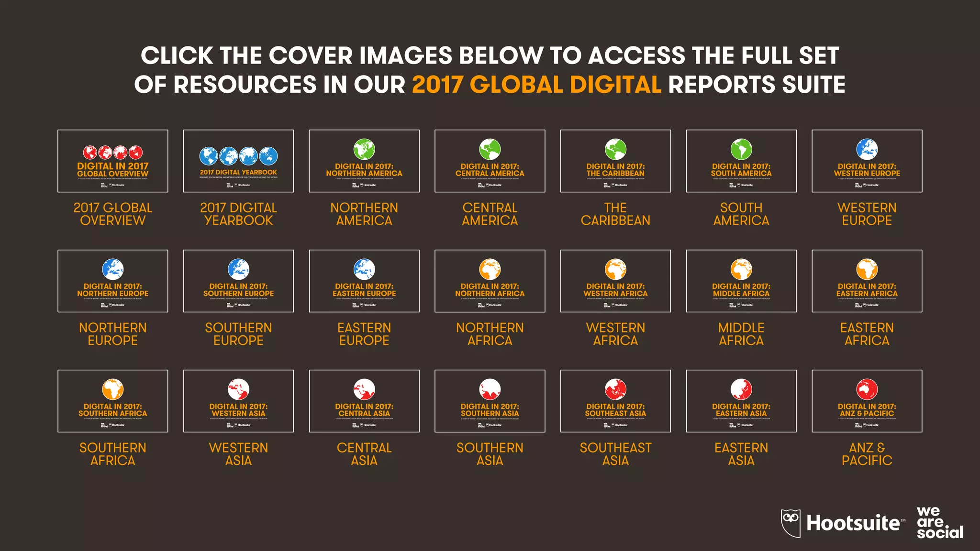Open the South America report cover

[x=741, y=161]
